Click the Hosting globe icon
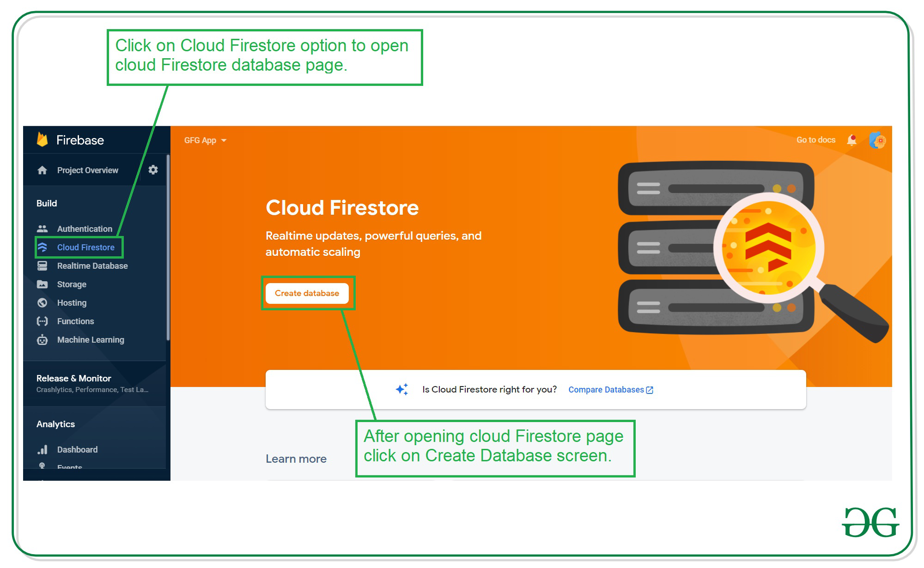This screenshot has width=924, height=568. 43,303
